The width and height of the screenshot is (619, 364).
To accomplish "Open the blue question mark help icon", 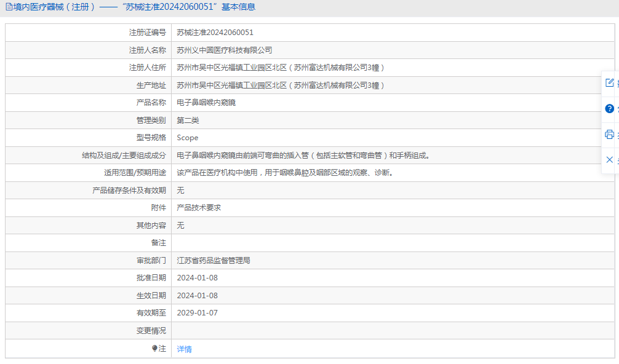I will point(610,108).
